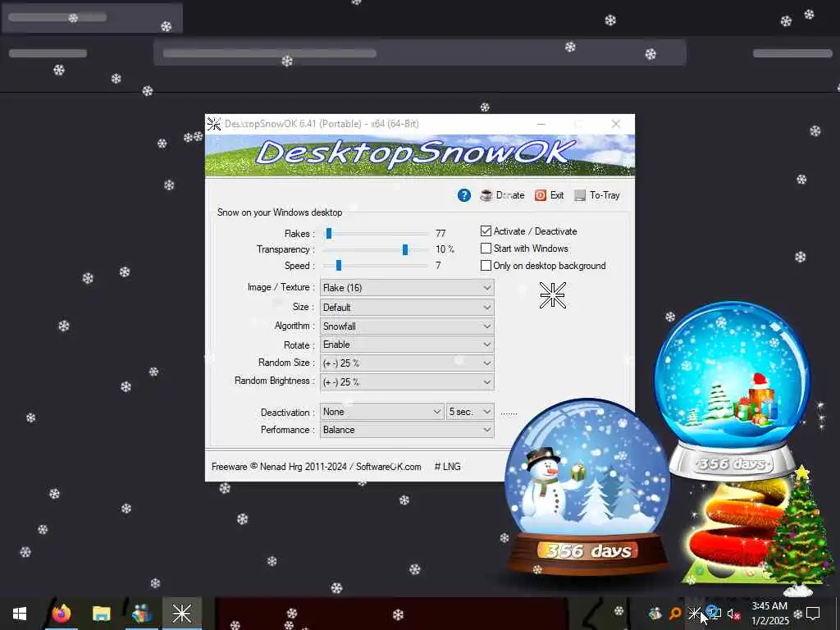Adjust the Flakes slider handle
Screen dimensions: 840x630
click(x=329, y=233)
